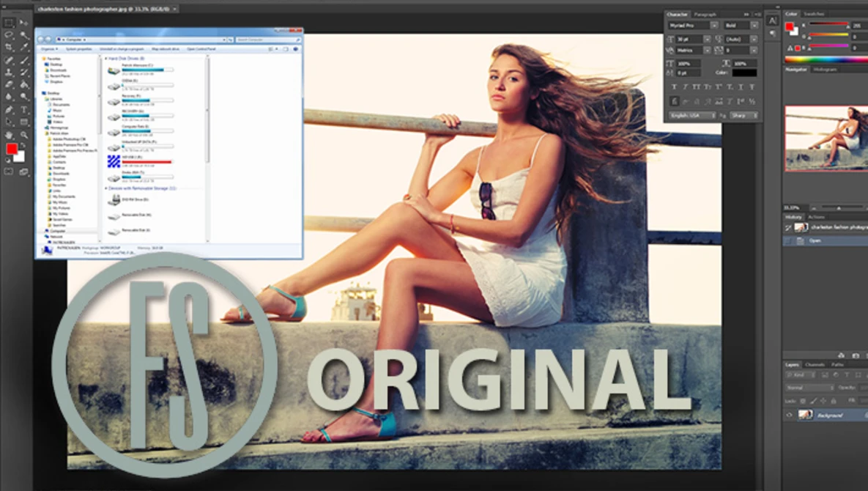
Task: Select the Path Selection tool
Action: tap(9, 122)
